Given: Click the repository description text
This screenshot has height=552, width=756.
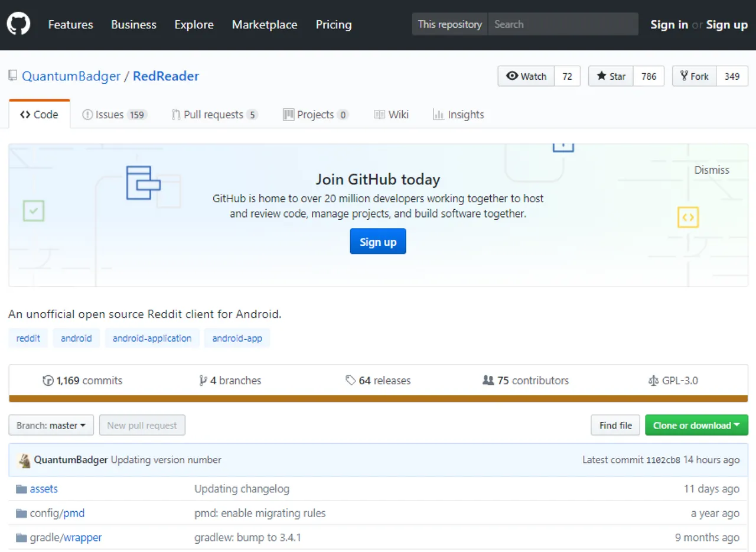Looking at the screenshot, I should coord(145,314).
